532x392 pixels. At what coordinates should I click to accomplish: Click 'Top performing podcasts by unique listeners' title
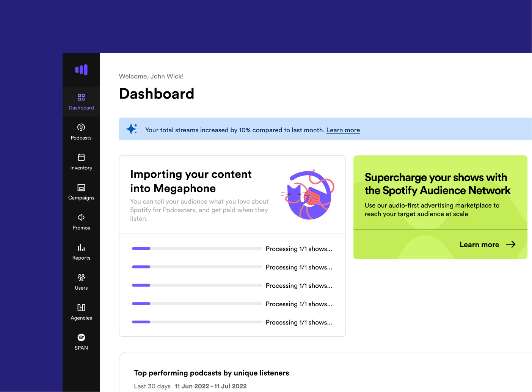tap(211, 373)
